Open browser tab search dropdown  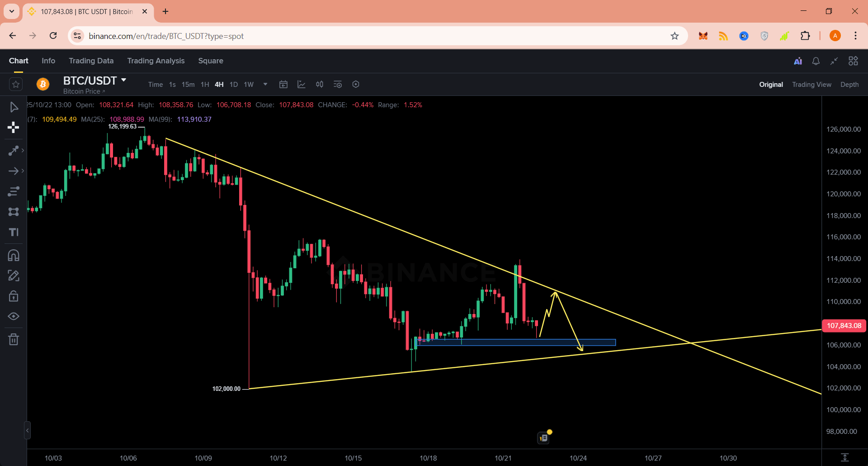tap(12, 11)
